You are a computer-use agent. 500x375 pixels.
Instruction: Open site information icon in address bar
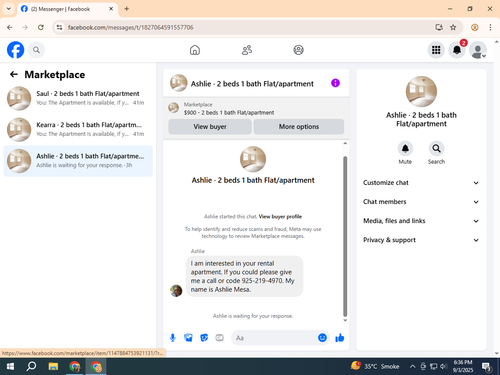pos(59,27)
